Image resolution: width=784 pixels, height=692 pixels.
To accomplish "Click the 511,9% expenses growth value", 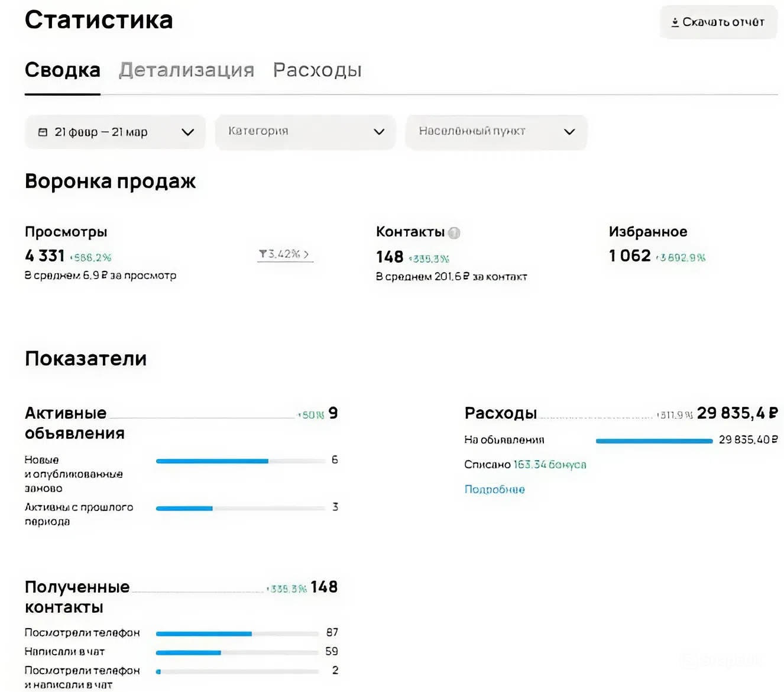I will (x=675, y=415).
